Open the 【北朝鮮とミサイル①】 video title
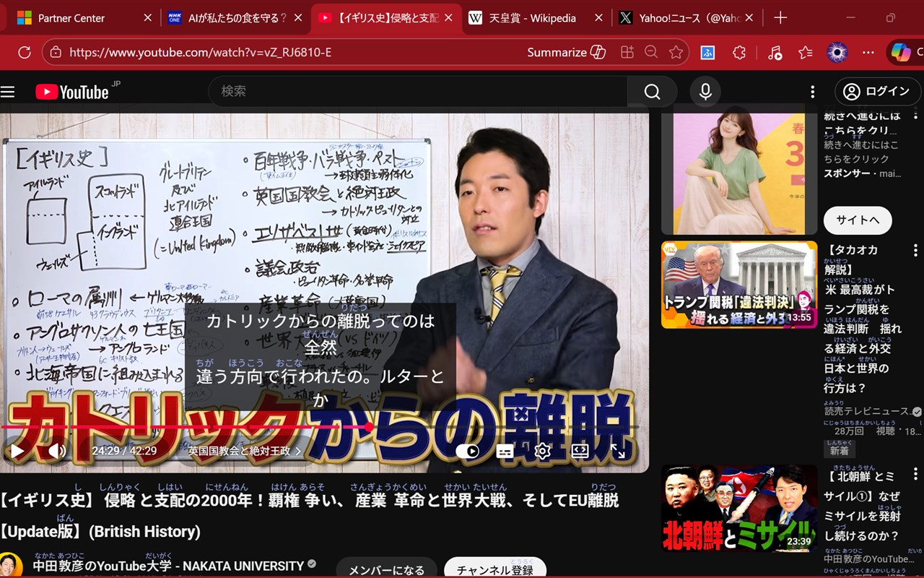The height and width of the screenshot is (578, 924). click(863, 506)
